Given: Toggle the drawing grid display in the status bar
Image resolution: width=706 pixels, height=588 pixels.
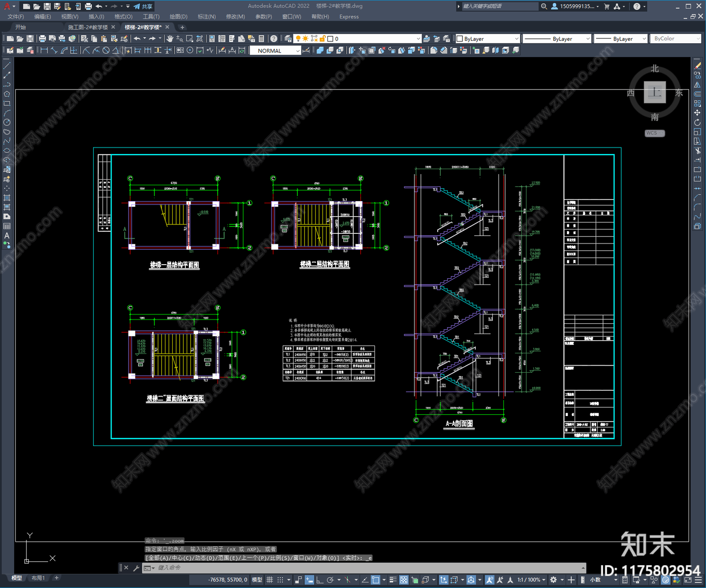Looking at the screenshot, I should point(270,580).
